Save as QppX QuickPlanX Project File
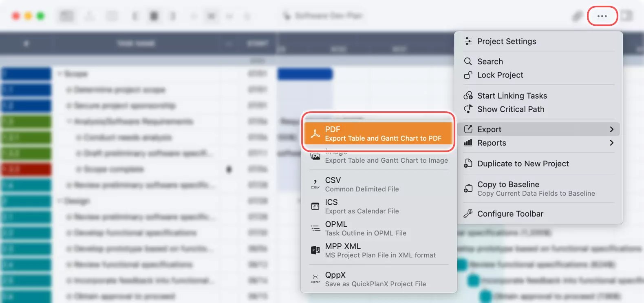This screenshot has width=644, height=303. [375, 279]
